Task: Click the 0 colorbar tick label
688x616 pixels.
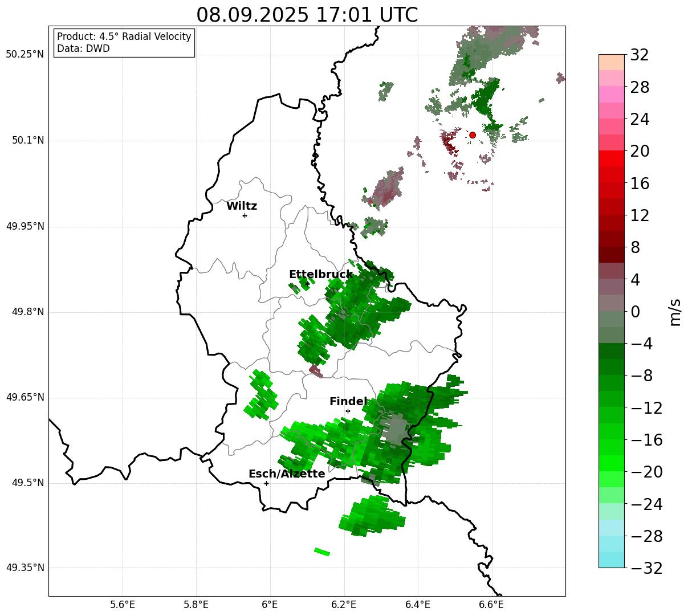Action: [x=635, y=312]
